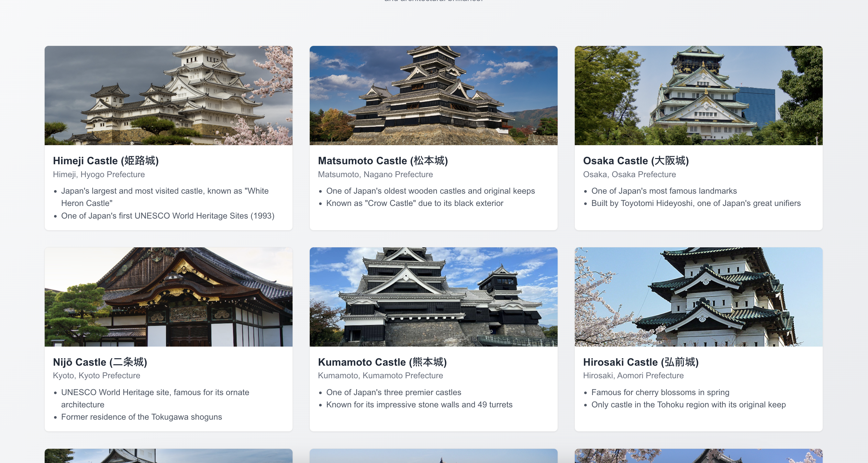This screenshot has height=463, width=868.
Task: Click the heading 'Osaka Castle (大阪城)'
Action: pos(636,161)
